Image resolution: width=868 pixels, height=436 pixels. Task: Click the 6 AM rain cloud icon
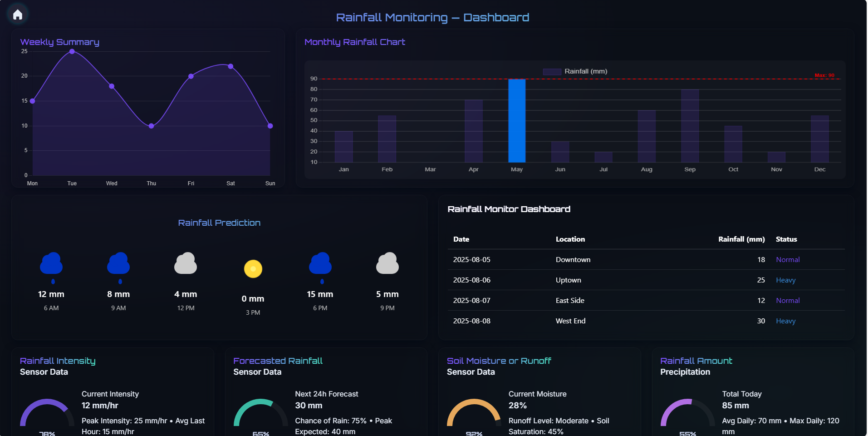click(x=51, y=264)
